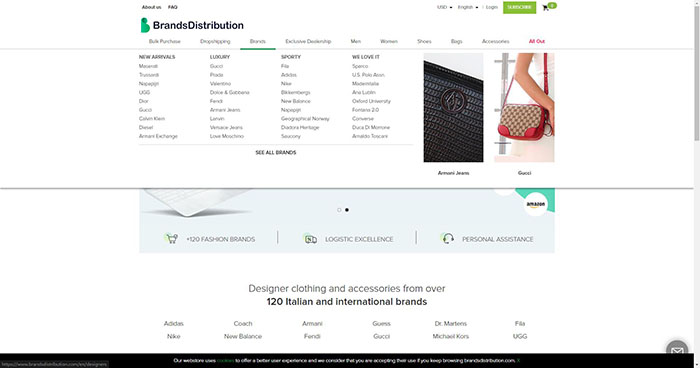The width and height of the screenshot is (700, 368).
Task: Choose Diesel under New Arrivals
Action: click(x=146, y=128)
